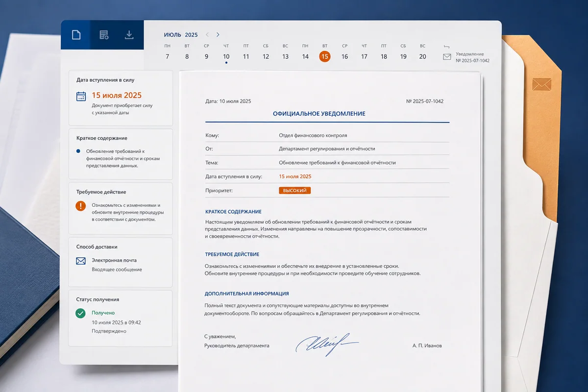Go to next week with right chevron
Image resolution: width=588 pixels, height=392 pixels.
click(218, 35)
